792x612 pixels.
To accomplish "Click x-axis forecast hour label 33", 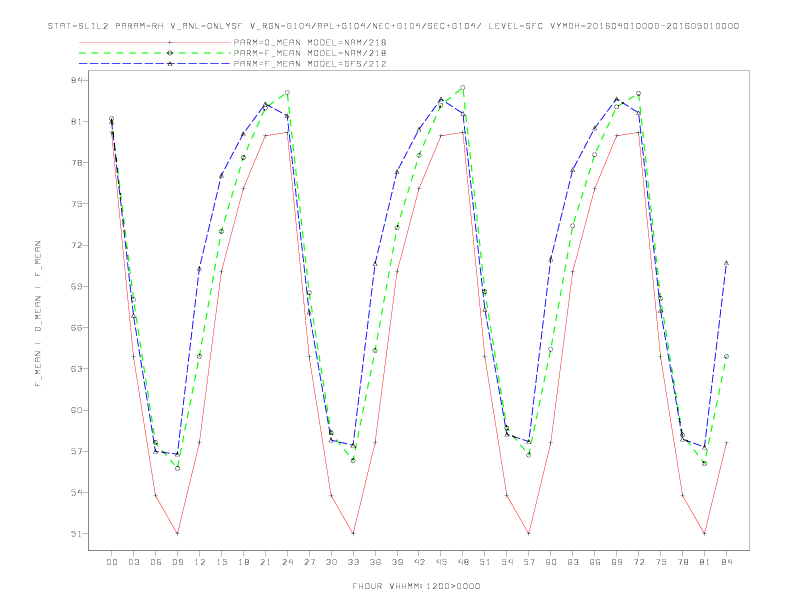I will [353, 562].
